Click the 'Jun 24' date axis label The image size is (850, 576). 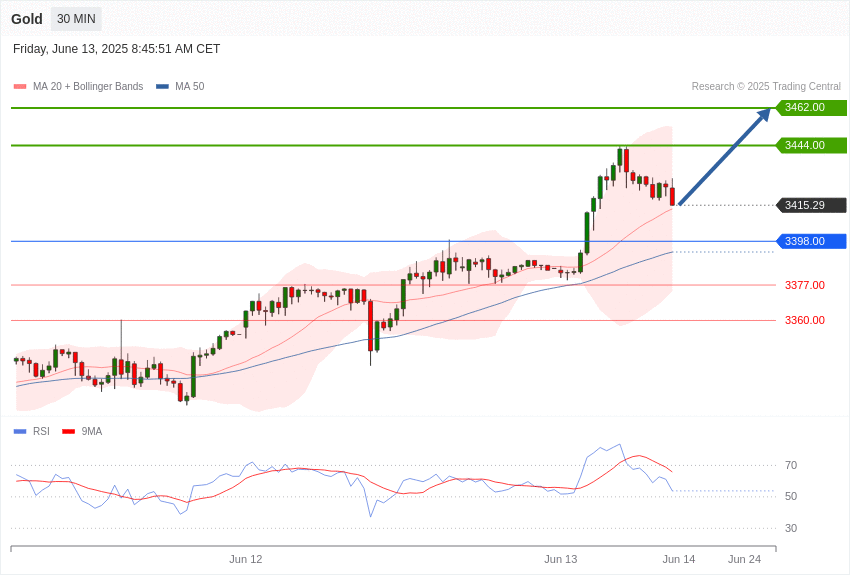744,559
